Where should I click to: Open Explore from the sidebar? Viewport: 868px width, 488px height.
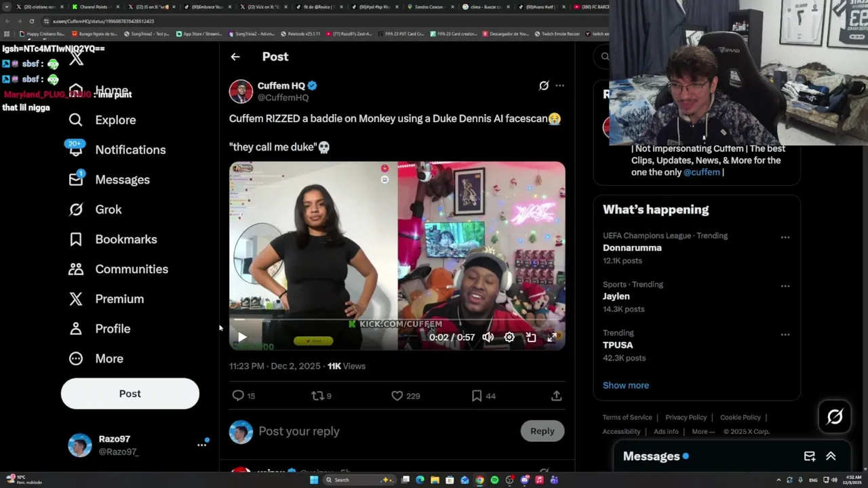tap(102, 120)
